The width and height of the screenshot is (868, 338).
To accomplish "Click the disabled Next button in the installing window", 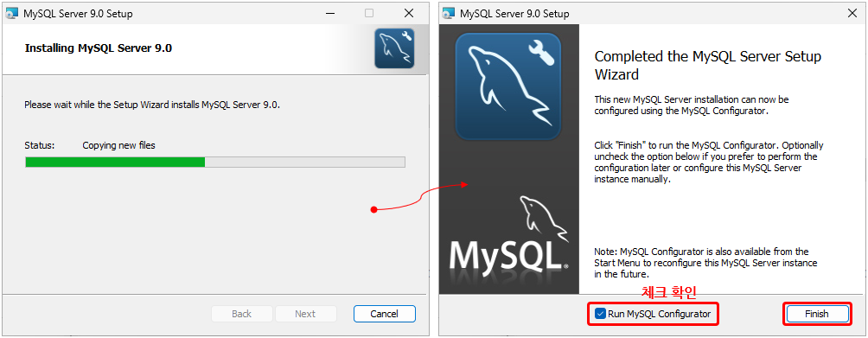I will (305, 314).
